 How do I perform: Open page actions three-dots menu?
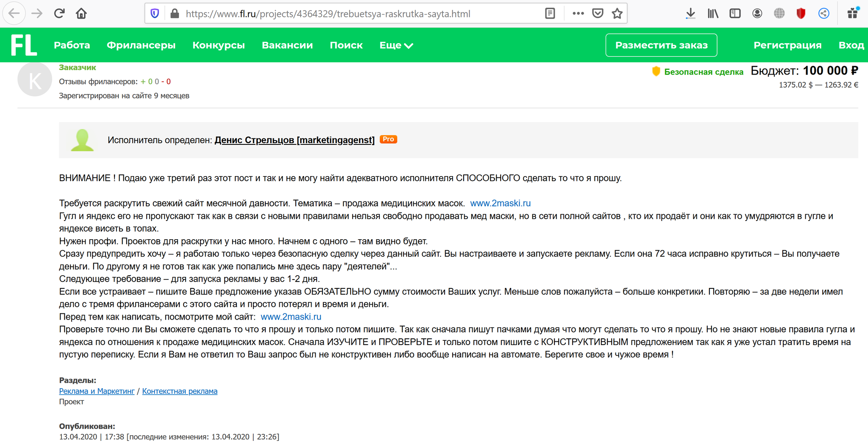[x=578, y=14]
